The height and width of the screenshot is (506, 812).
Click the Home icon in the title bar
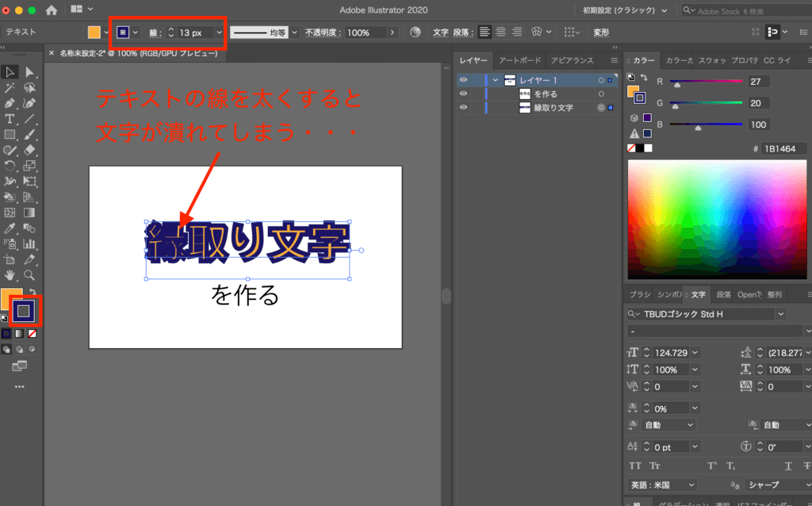point(52,10)
